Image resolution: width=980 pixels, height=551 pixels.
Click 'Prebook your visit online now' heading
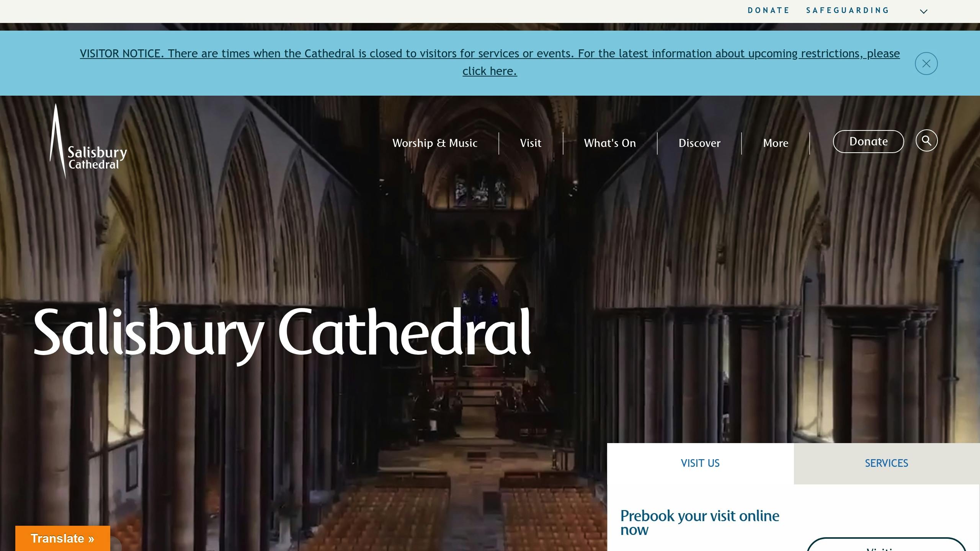click(699, 523)
